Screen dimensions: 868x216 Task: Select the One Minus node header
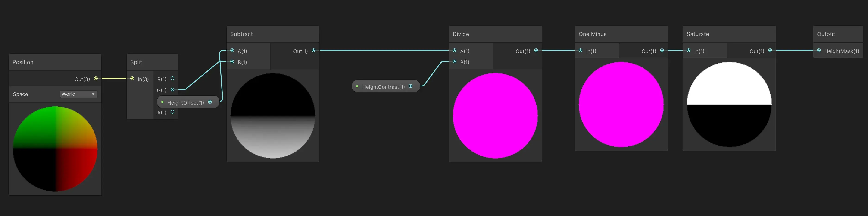(621, 34)
